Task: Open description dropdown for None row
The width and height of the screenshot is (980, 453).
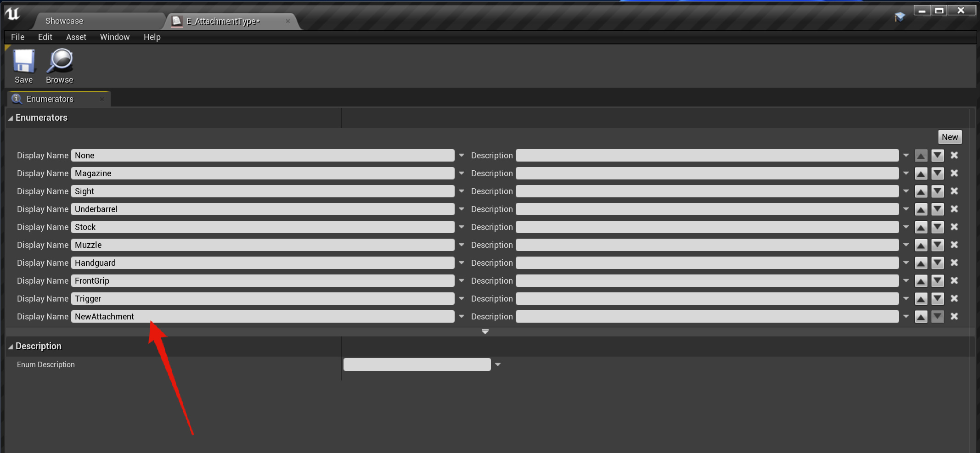Action: [x=906, y=156]
